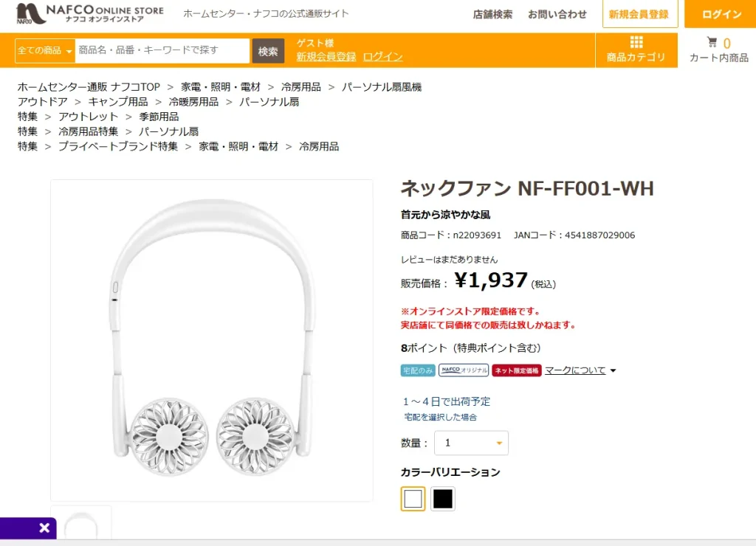
Task: Expand the マークについて disclosure
Action: pos(580,370)
